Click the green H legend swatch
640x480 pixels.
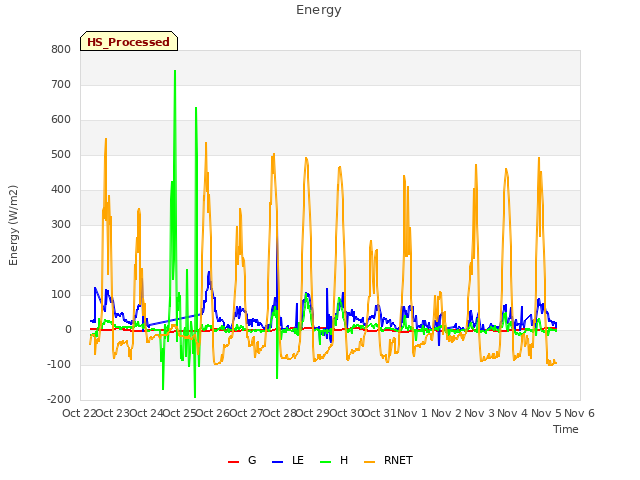click(325, 462)
